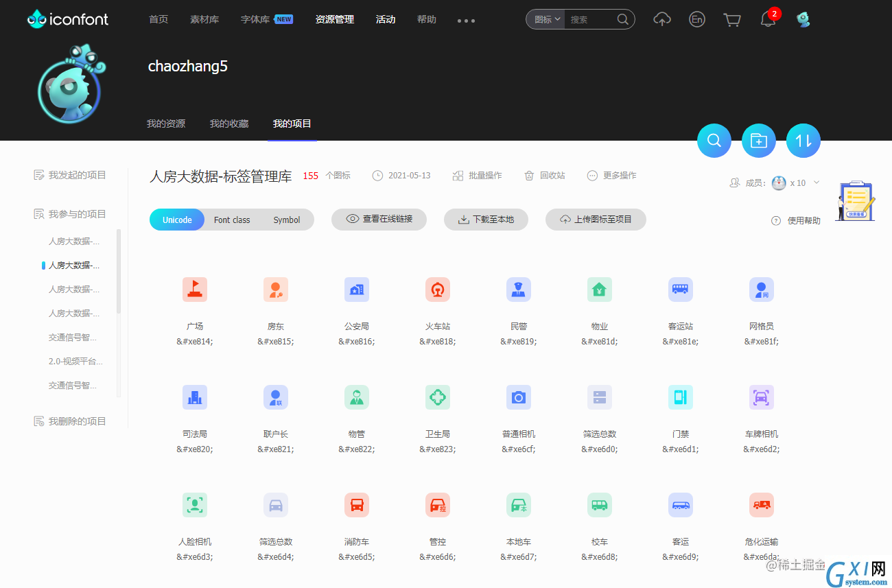Screen dimensions: 892x588
Task: Collapse 我参与的项目 section
Action: click(x=70, y=214)
